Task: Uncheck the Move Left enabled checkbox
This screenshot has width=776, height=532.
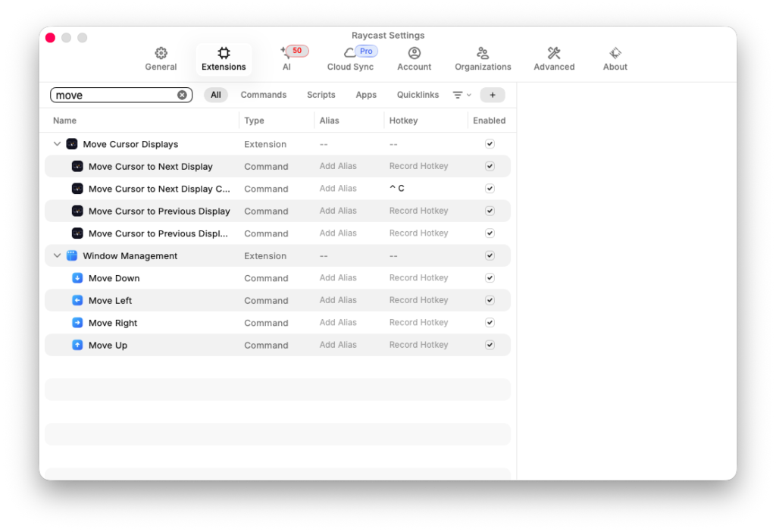Action: [490, 300]
